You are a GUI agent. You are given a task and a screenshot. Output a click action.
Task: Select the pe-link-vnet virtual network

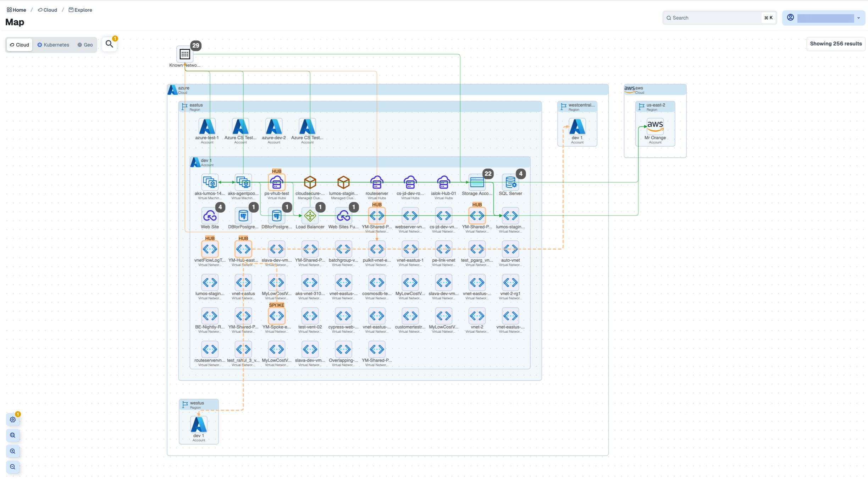pyautogui.click(x=443, y=249)
